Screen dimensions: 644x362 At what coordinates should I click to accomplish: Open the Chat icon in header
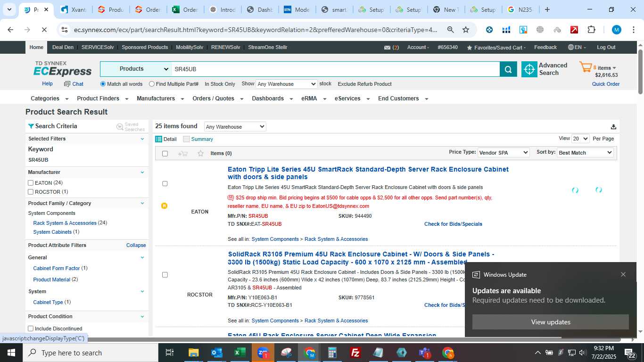point(67,84)
